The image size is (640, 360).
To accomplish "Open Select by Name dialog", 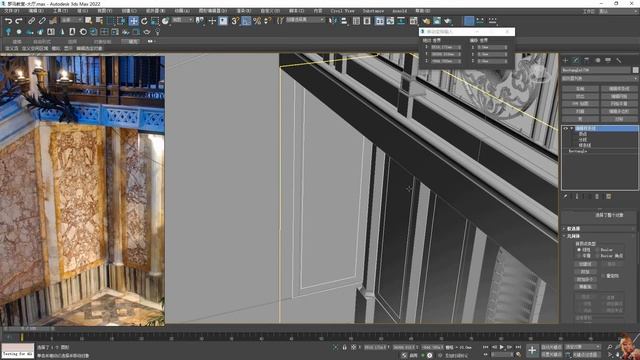I will pyautogui.click(x=99, y=20).
